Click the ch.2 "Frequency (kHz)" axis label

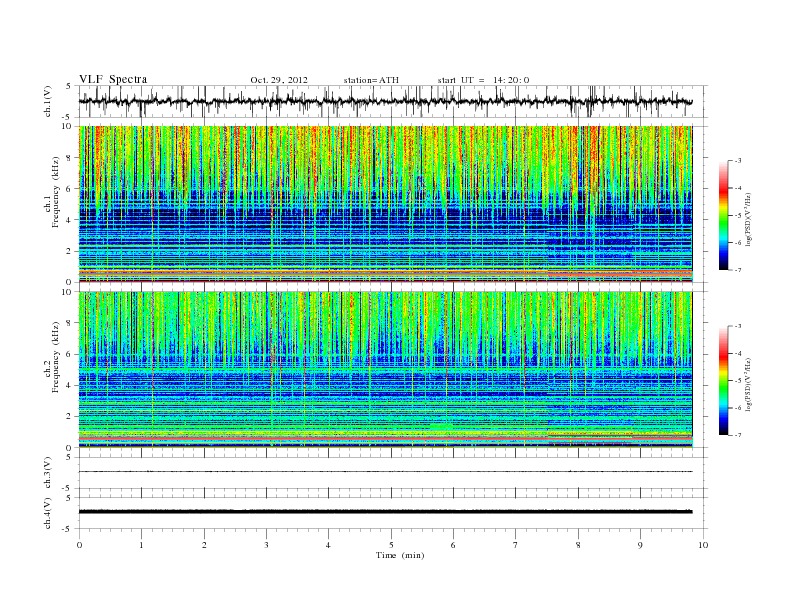55,357
